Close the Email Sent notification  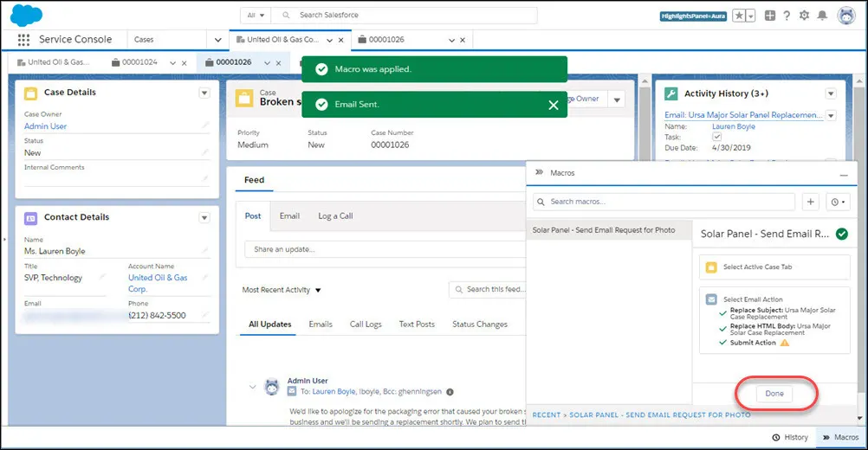pyautogui.click(x=553, y=105)
